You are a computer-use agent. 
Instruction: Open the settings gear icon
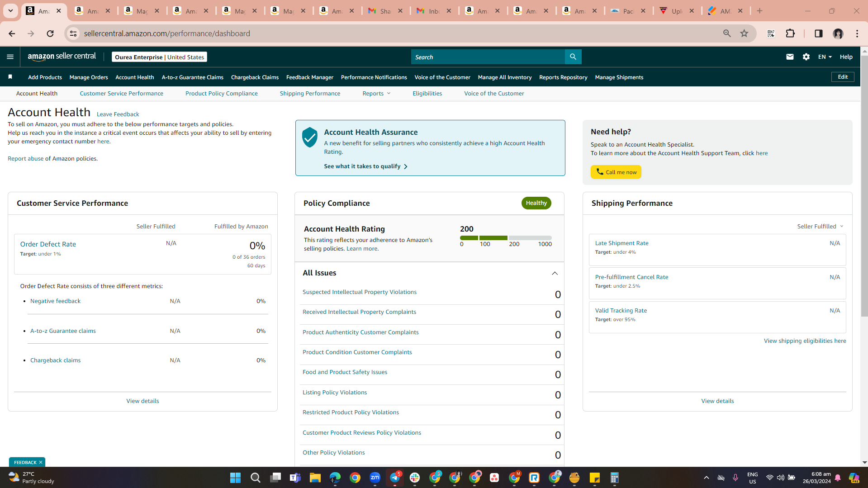[x=806, y=57]
